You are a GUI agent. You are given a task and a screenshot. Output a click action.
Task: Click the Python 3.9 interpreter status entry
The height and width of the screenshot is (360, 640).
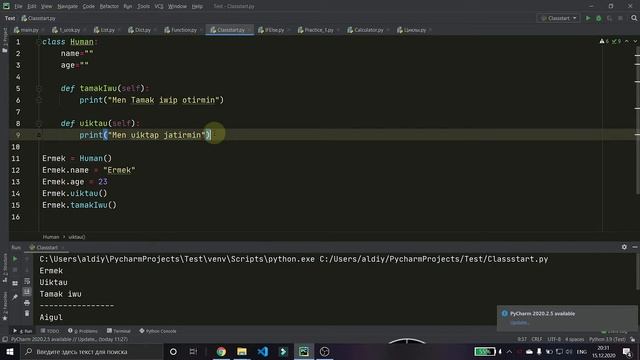click(607, 339)
